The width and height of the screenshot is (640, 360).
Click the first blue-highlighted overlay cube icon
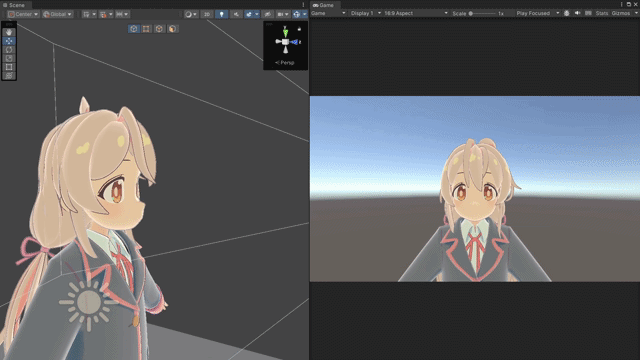click(x=133, y=29)
